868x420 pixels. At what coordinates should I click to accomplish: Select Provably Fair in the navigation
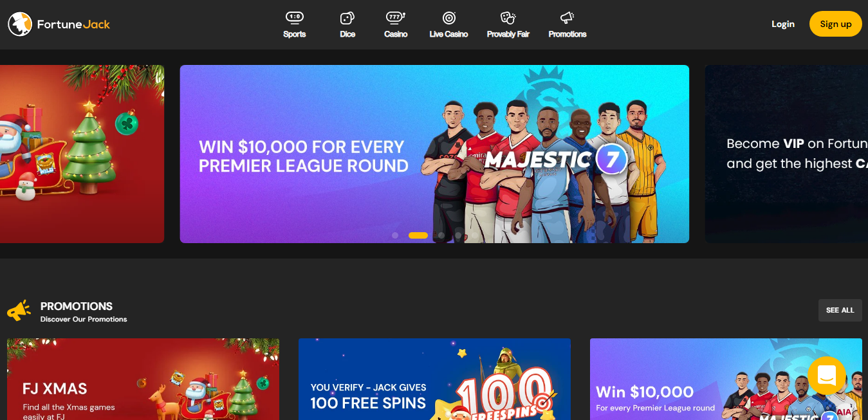click(508, 25)
